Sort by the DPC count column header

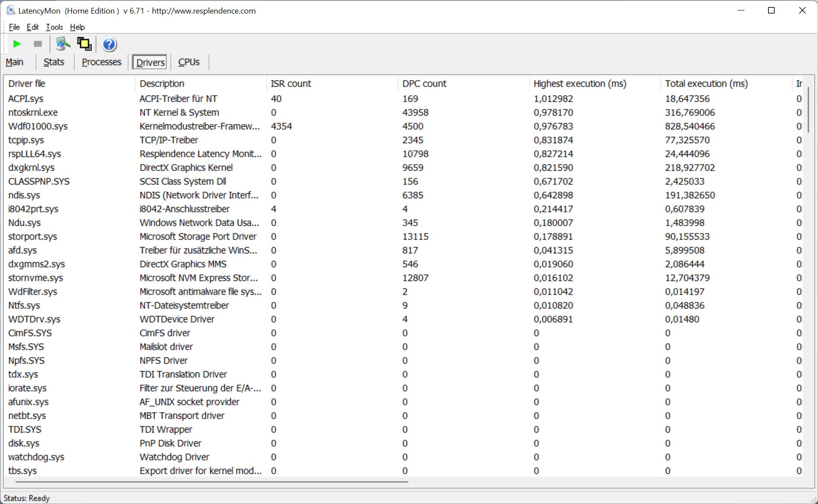[x=424, y=84]
